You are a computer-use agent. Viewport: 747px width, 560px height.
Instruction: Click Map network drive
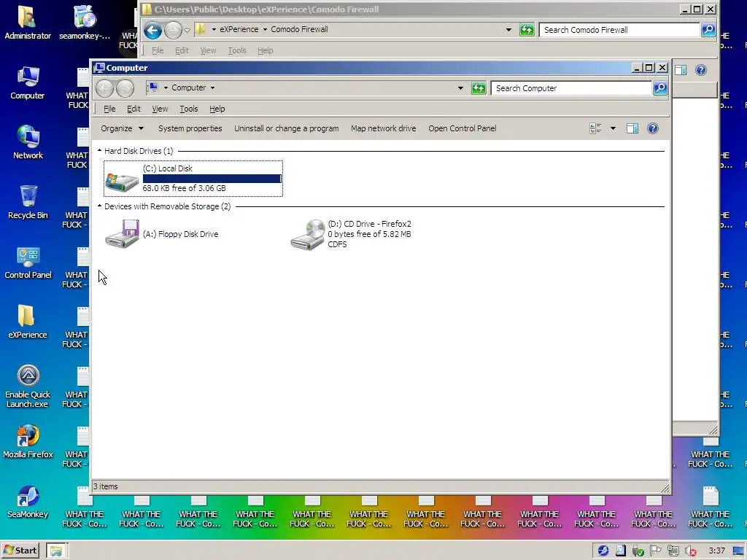(x=384, y=128)
